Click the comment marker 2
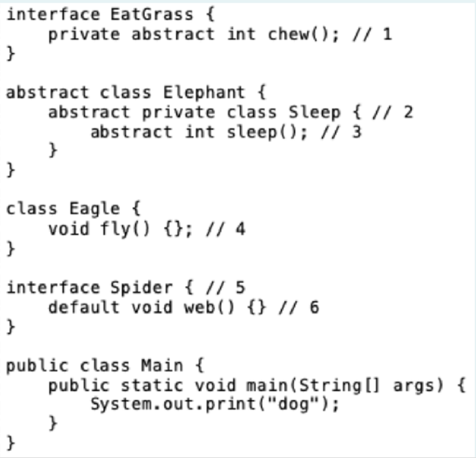The width and height of the screenshot is (476, 459). point(393,112)
